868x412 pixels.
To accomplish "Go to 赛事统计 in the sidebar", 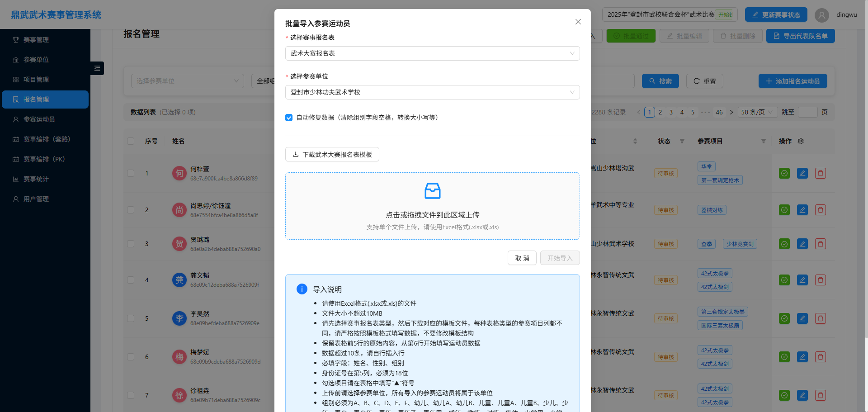I will click(36, 179).
